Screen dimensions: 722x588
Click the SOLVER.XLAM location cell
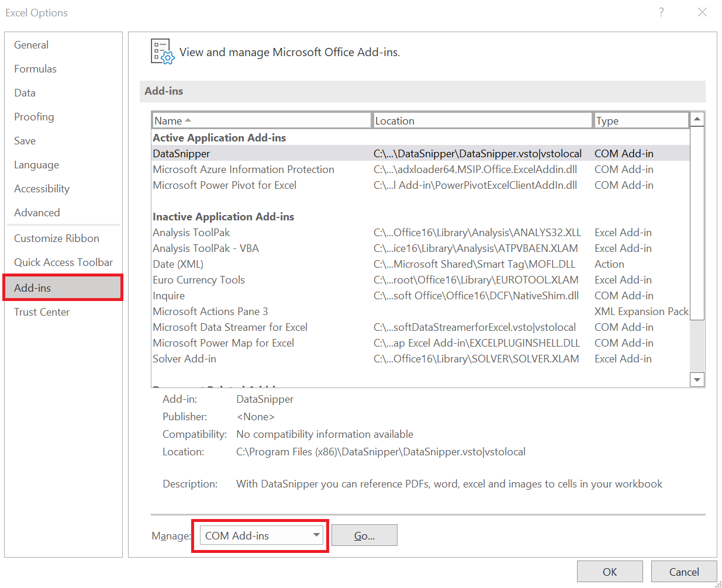[x=476, y=358]
